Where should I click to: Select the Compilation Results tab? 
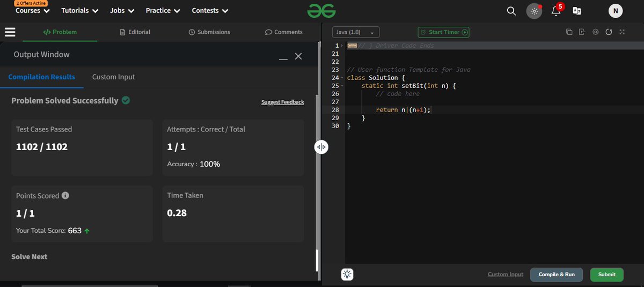click(42, 77)
